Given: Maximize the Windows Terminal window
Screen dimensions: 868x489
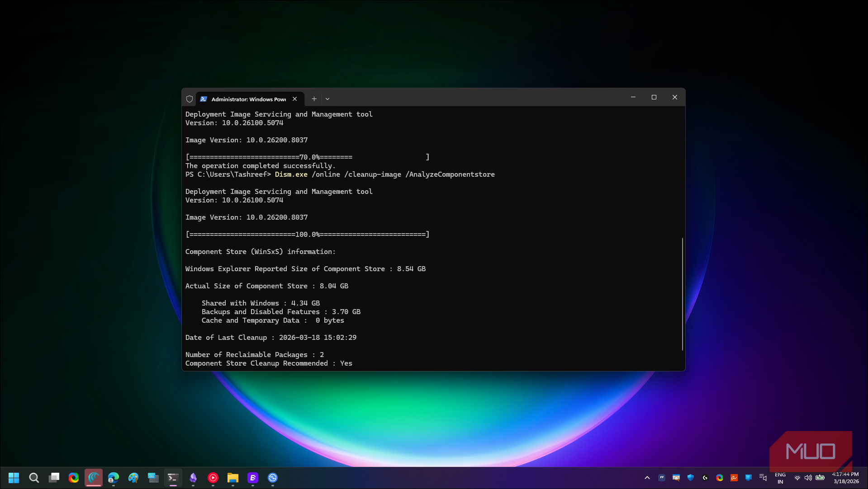Looking at the screenshot, I should click(654, 97).
